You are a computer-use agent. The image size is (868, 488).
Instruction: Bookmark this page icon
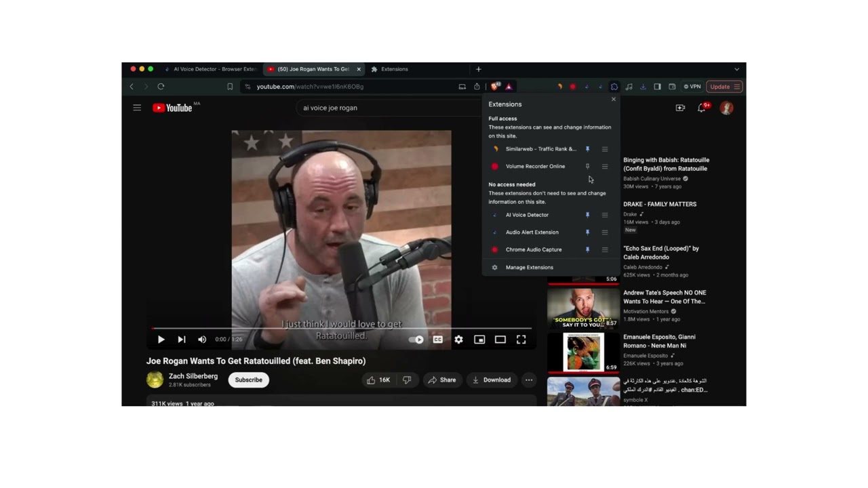[230, 87]
